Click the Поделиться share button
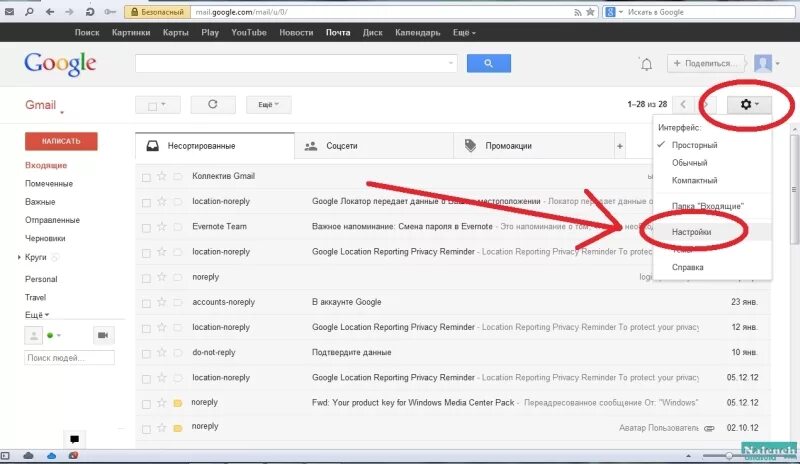This screenshot has width=800, height=464. coord(705,63)
